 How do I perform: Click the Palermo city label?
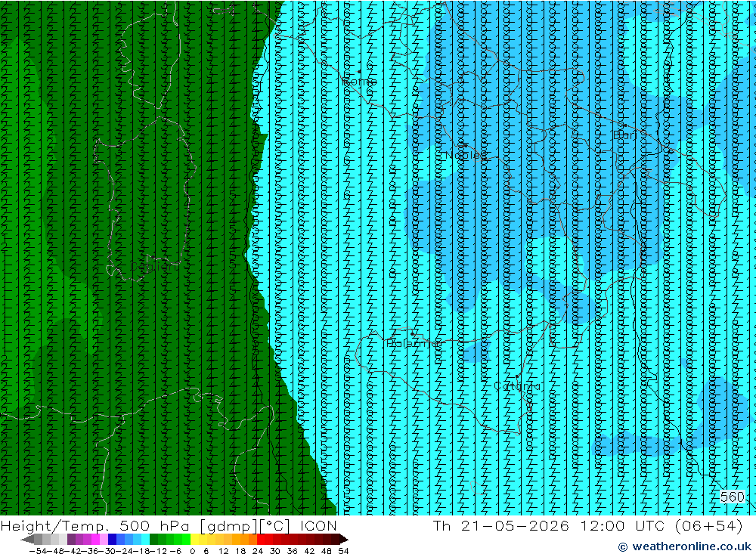[414, 343]
